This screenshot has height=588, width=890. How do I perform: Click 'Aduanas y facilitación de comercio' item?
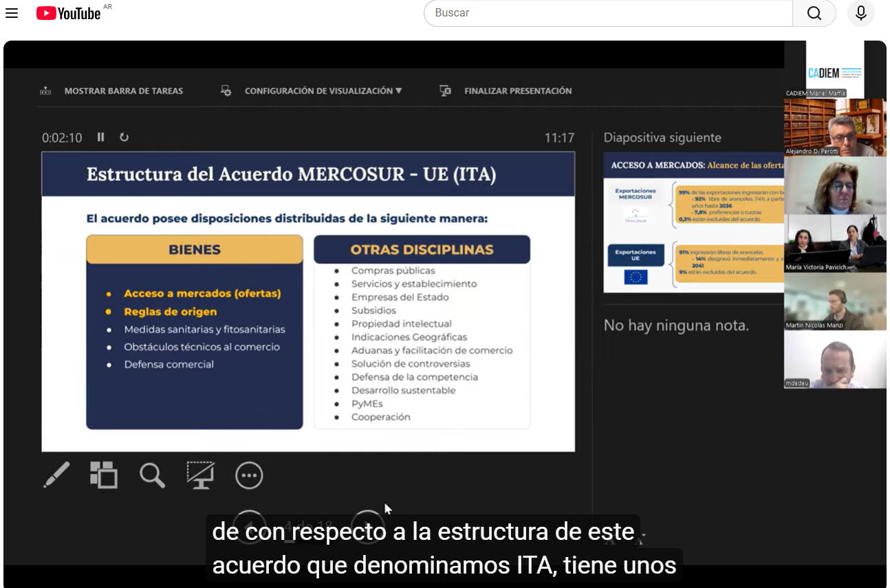tap(432, 351)
